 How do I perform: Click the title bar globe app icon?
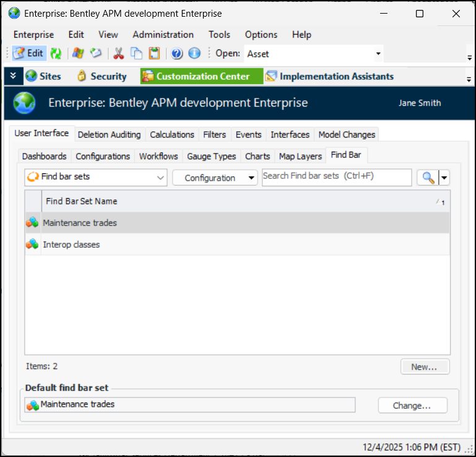tap(14, 14)
